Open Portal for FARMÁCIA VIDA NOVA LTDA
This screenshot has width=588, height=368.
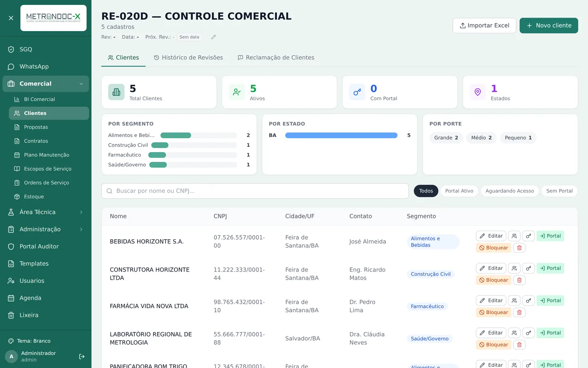pos(550,301)
